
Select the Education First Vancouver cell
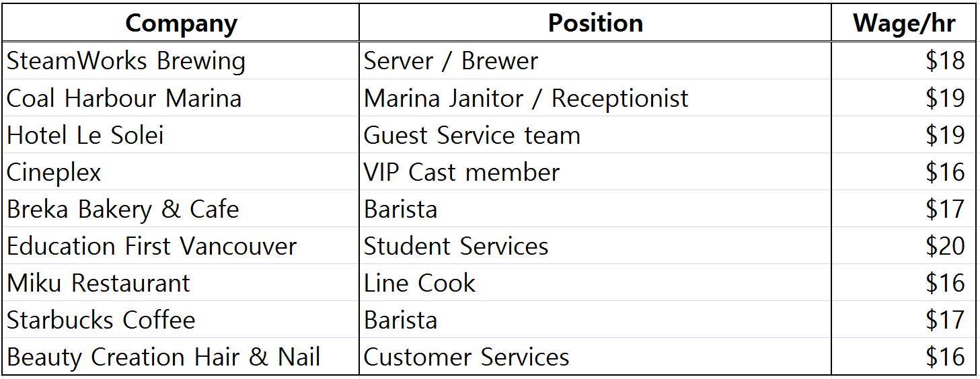point(181,246)
